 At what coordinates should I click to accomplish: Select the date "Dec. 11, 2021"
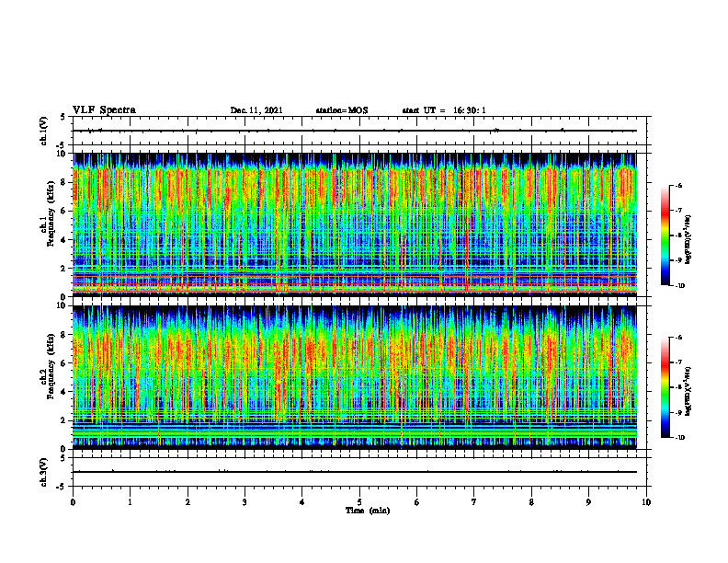pyautogui.click(x=256, y=110)
